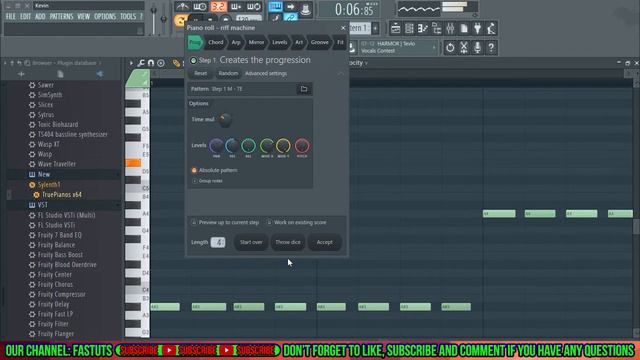Viewport: 640px width, 360px height.
Task: Click the blue link multilink icon
Action: (290, 18)
